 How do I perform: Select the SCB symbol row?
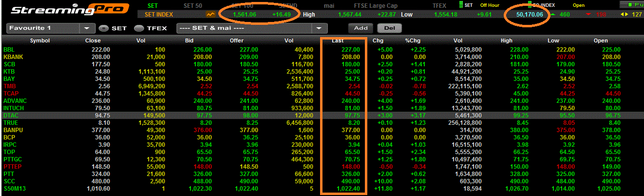tap(322, 64)
